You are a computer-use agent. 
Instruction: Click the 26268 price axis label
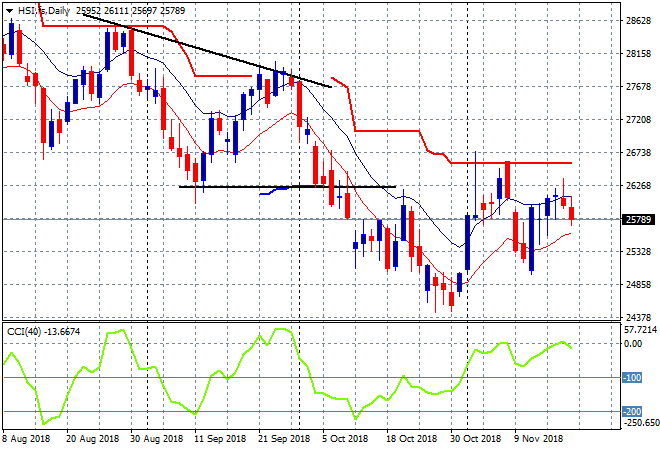point(638,186)
